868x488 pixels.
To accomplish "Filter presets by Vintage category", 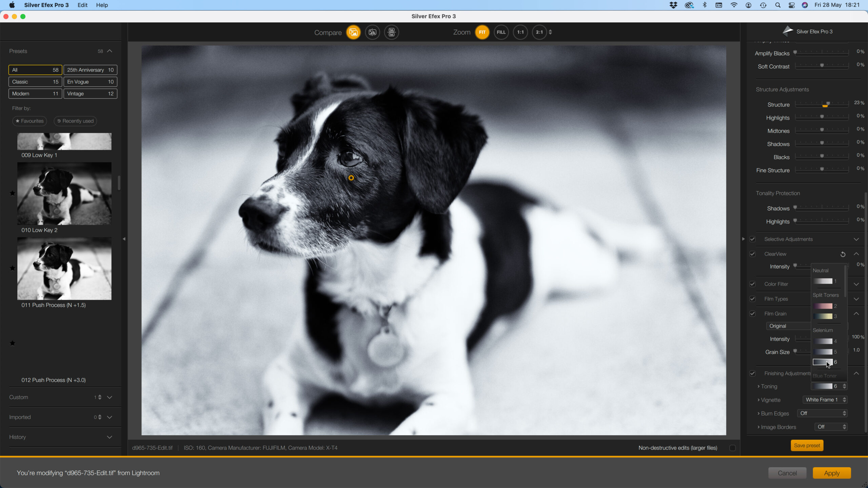I will click(90, 94).
